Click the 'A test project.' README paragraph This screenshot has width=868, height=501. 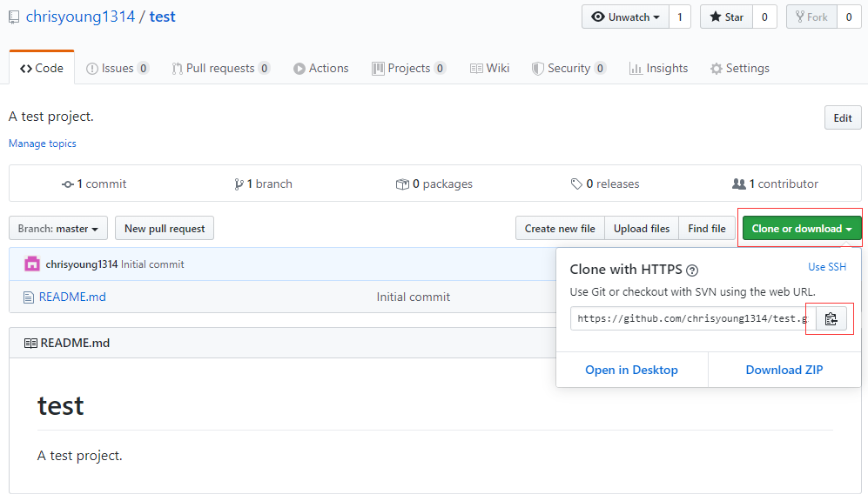80,456
